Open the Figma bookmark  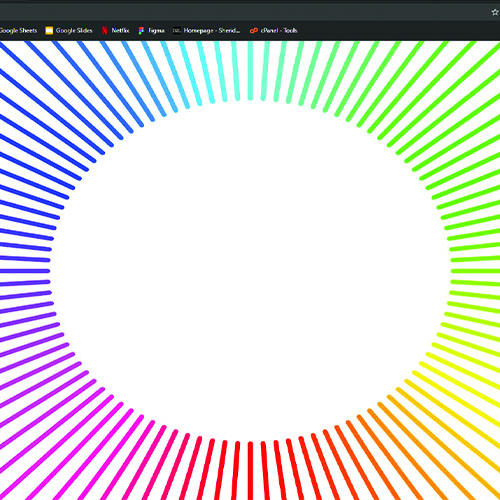click(x=152, y=31)
